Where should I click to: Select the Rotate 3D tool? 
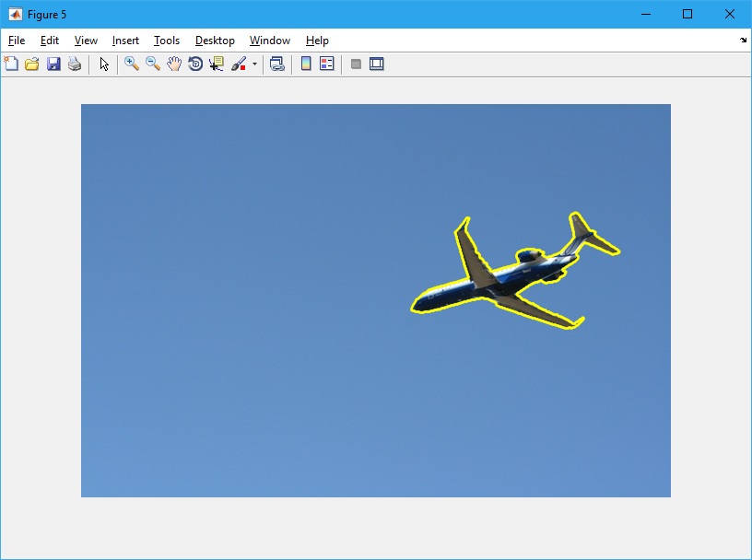(195, 64)
